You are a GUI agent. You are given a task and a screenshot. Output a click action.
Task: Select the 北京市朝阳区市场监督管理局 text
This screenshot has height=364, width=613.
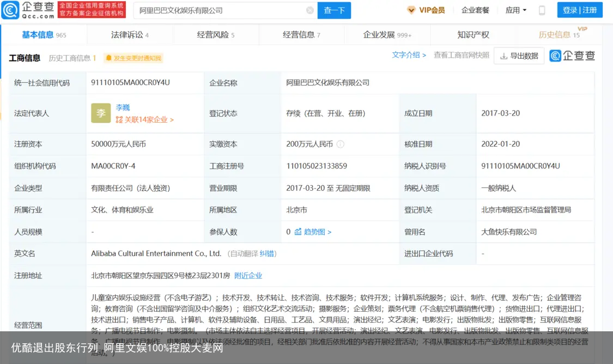[x=526, y=210]
